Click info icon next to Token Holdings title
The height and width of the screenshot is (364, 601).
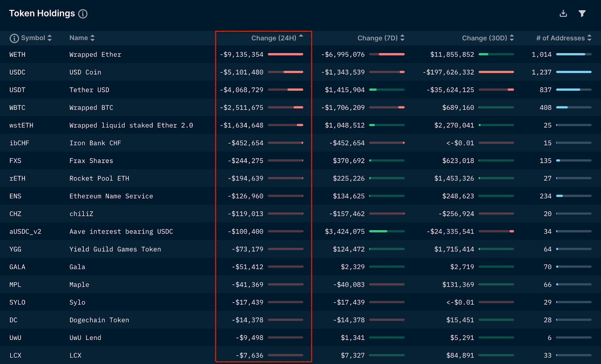click(83, 14)
